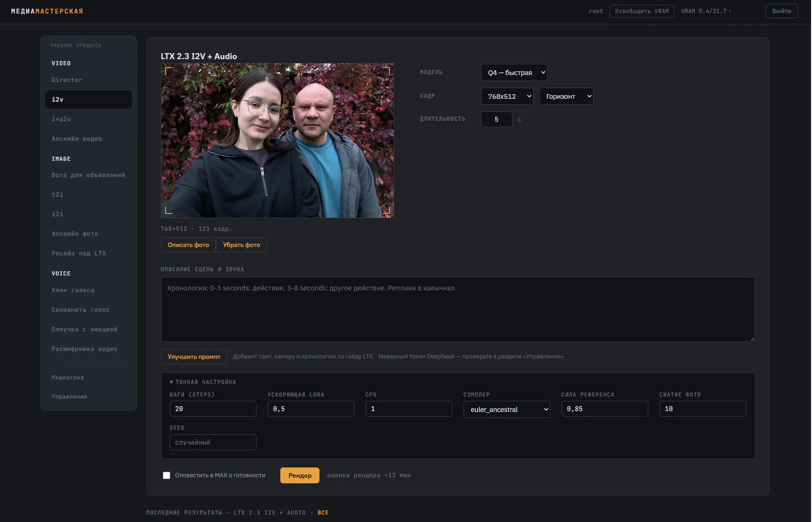Click the Выйти logout button
The height and width of the screenshot is (522, 812).
(781, 11)
